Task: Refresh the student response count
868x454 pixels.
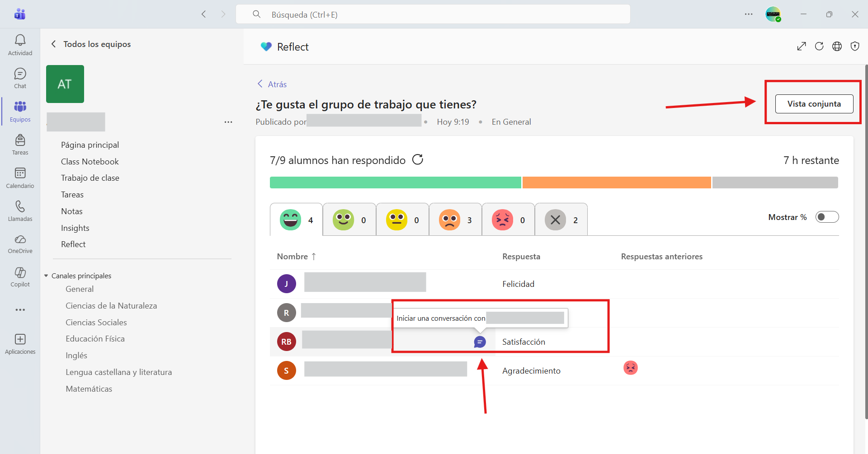Action: 418,159
